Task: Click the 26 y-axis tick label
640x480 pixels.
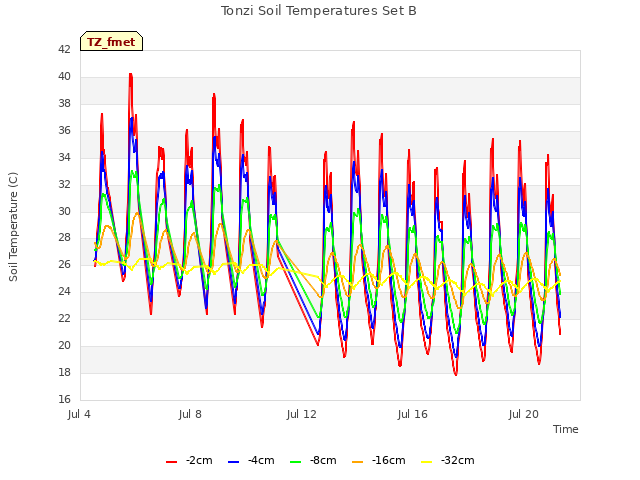Action: (x=64, y=264)
